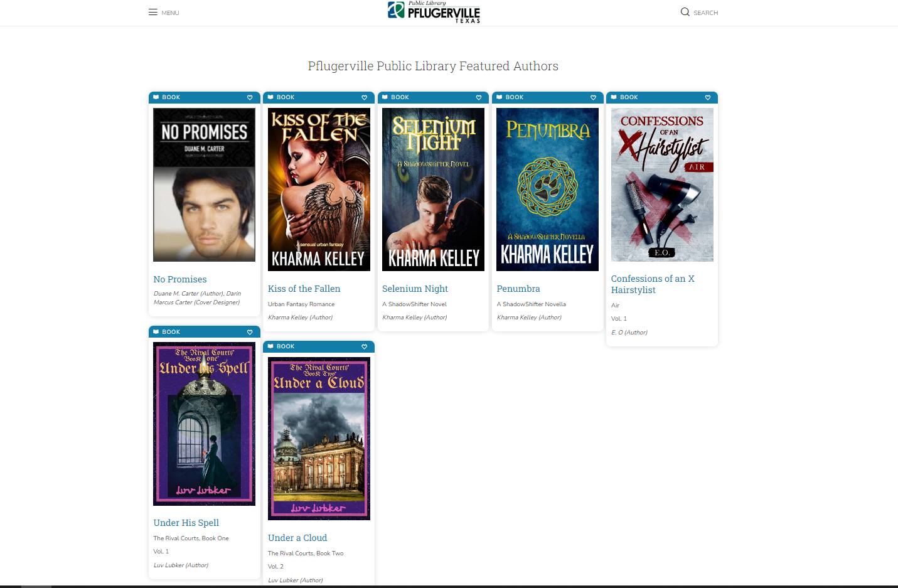The image size is (898, 588).
Task: Select Kharma Kelley author under Selenium Night
Action: (414, 318)
